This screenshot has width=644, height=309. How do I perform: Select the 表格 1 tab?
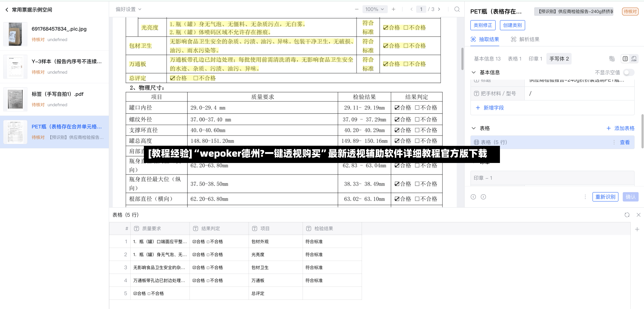515,59
